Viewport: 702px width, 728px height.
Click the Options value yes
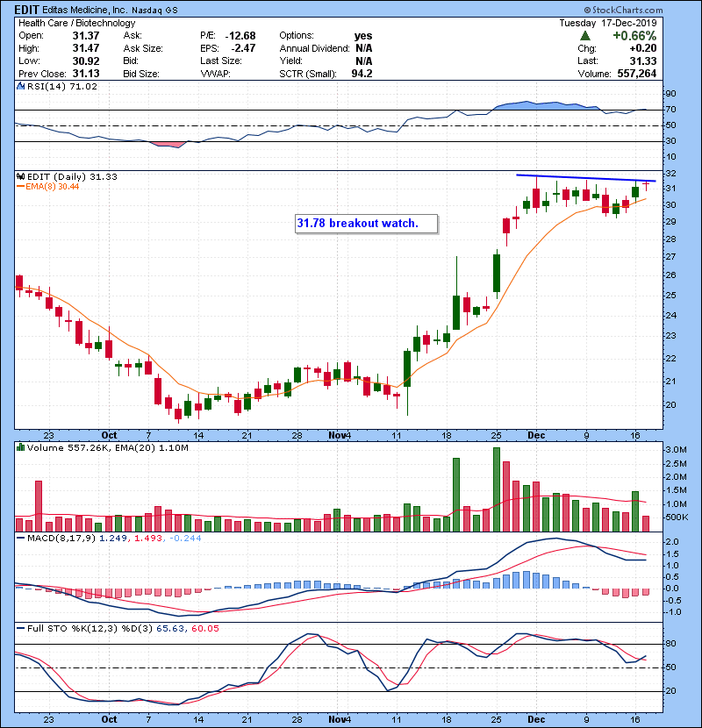(x=363, y=36)
